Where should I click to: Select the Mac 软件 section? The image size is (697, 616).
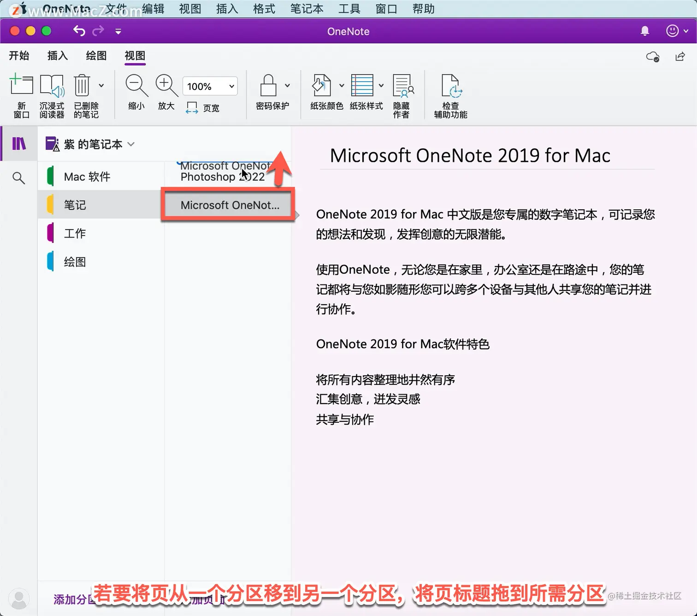(101, 177)
